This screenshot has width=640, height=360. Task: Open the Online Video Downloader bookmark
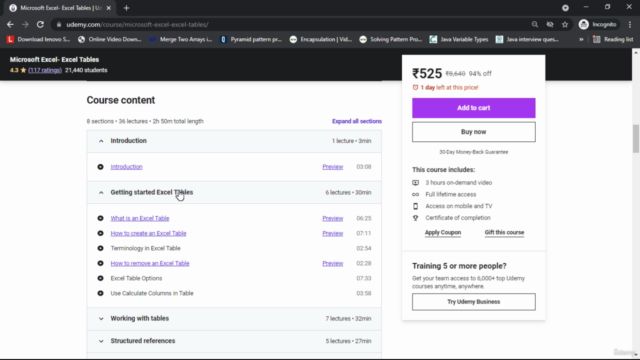[110, 40]
